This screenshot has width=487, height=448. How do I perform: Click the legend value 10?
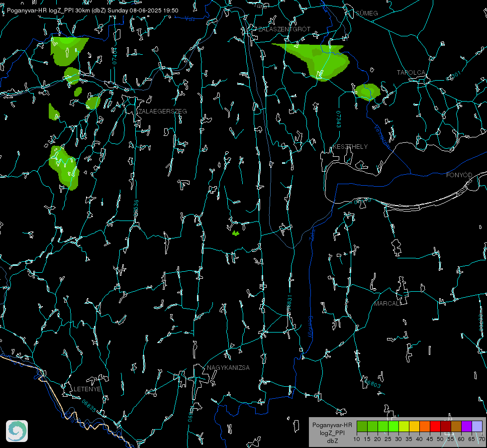coord(357,439)
